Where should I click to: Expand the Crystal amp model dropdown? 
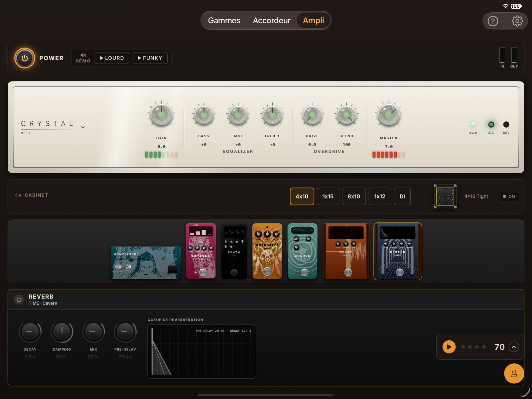[83, 127]
